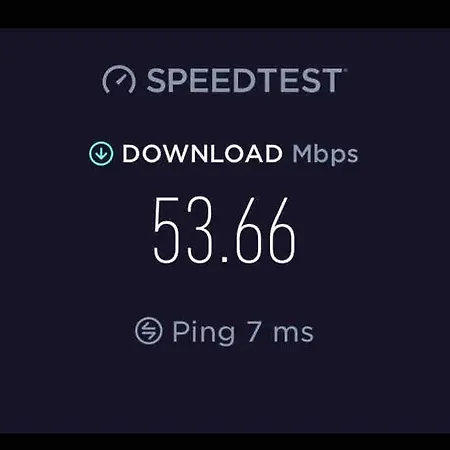Click the ping number 7

(x=254, y=331)
